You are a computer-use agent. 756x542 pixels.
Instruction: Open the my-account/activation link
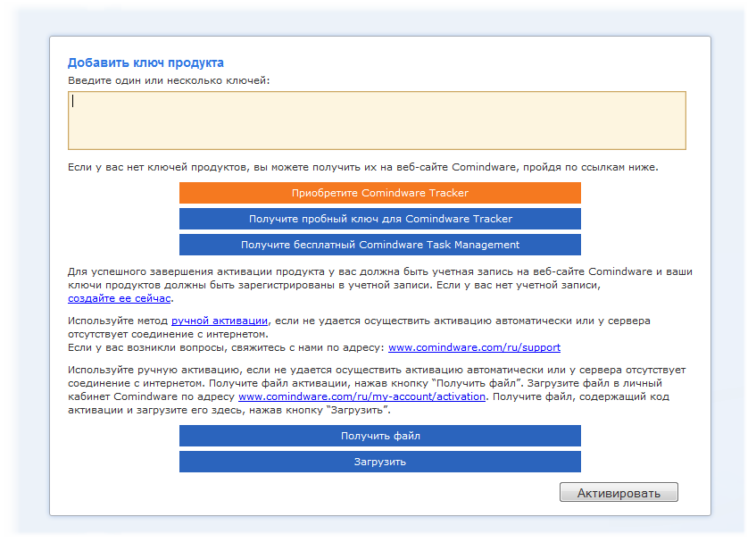tap(361, 396)
